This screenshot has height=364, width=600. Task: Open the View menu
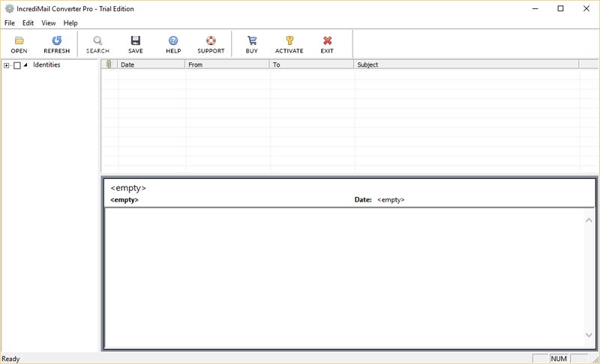point(49,23)
